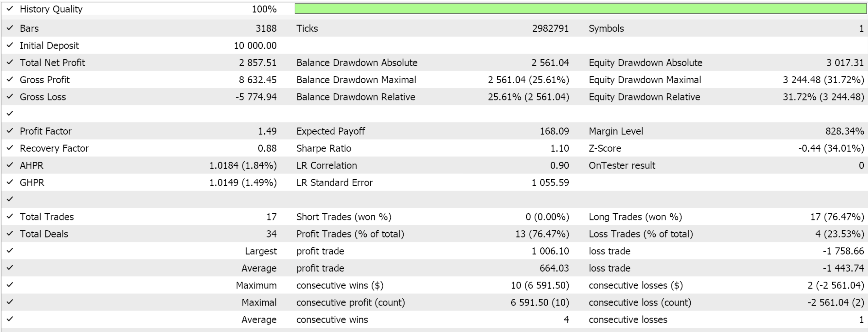Screen dimensions: 868x332
Task: Toggle the checkmark beside Gross Loss
Action: click(10, 97)
